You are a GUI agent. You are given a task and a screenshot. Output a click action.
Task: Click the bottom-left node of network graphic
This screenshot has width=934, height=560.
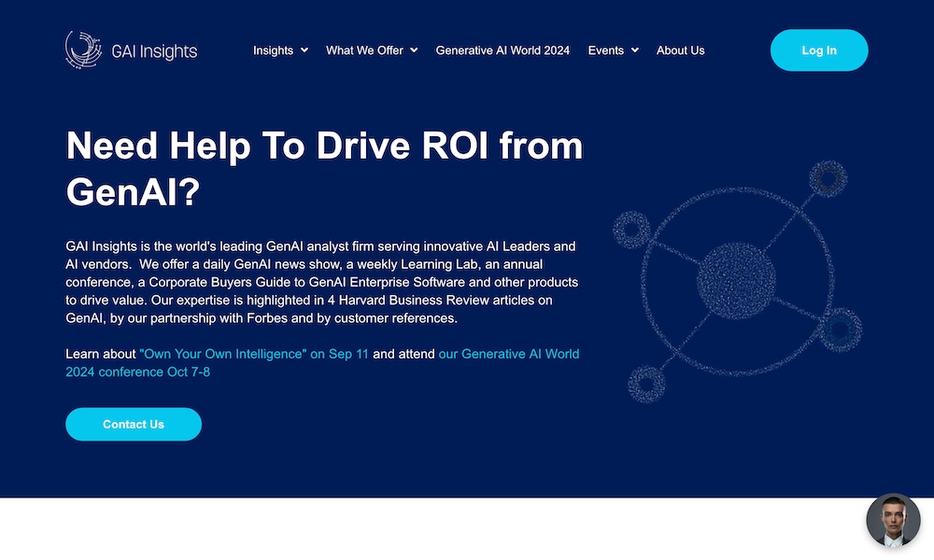point(646,384)
